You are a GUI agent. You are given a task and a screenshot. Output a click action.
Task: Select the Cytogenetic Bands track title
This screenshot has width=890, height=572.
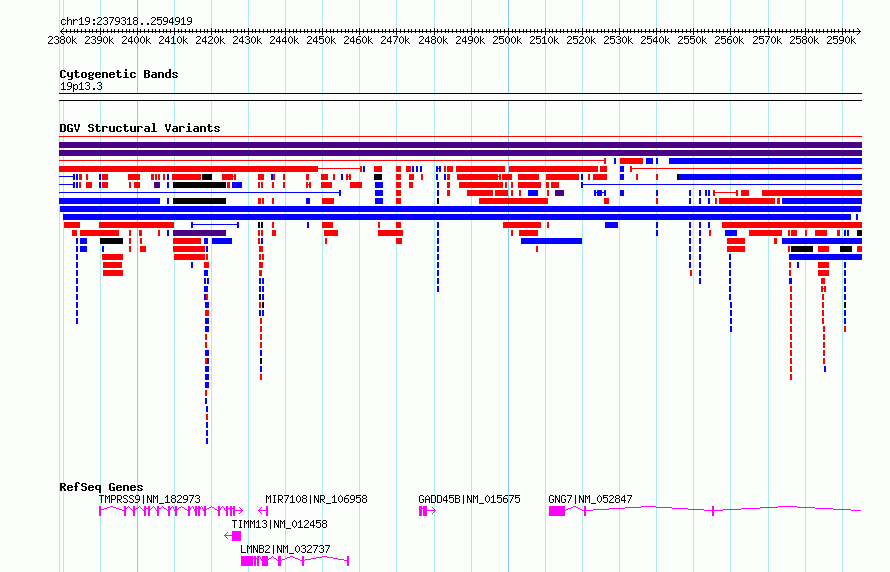(x=119, y=74)
